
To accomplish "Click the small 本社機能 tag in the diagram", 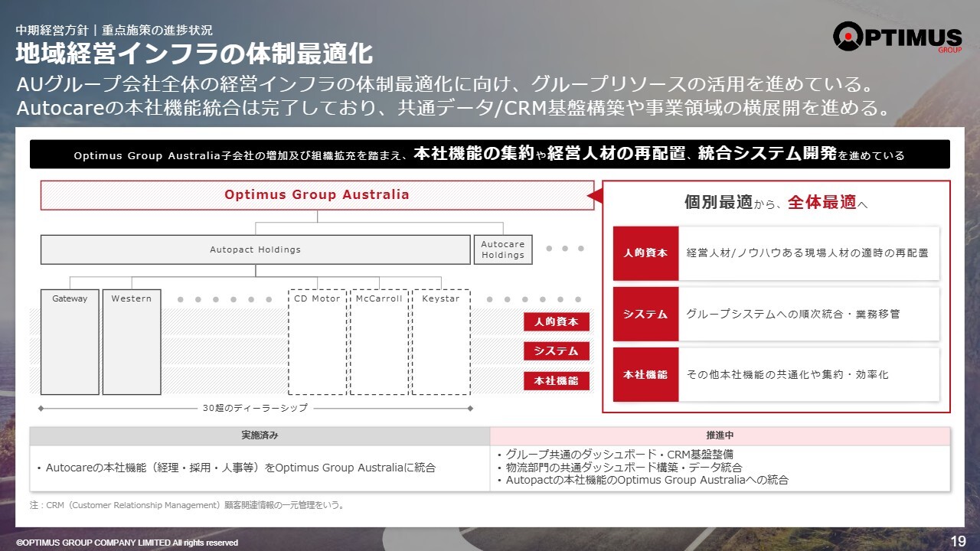I will [x=557, y=380].
